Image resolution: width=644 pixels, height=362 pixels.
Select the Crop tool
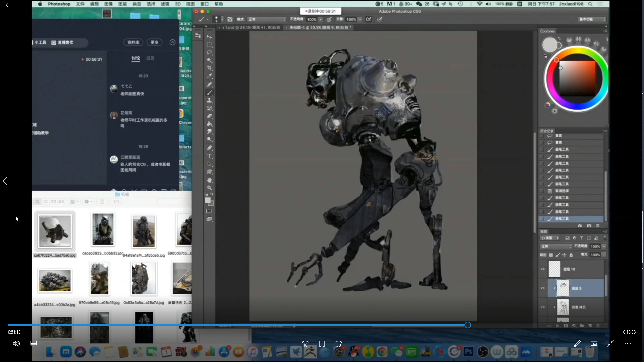209,68
